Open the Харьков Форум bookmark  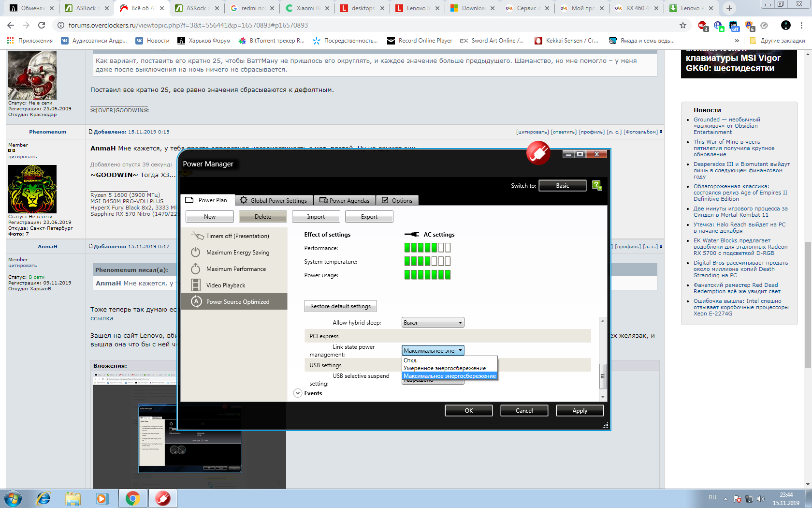pyautogui.click(x=204, y=41)
